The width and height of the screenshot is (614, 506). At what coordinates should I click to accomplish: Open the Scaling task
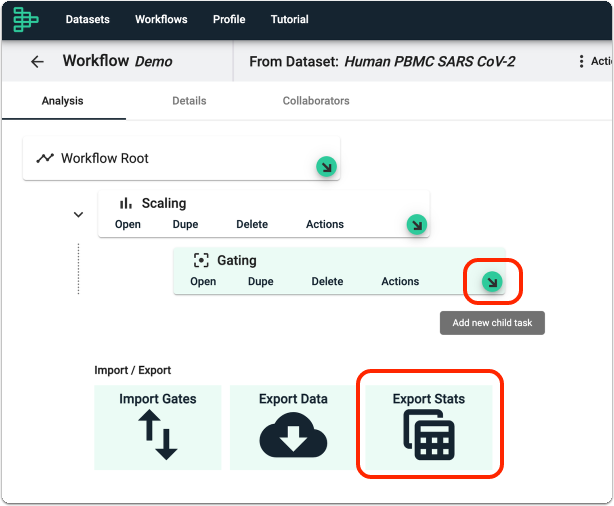pyautogui.click(x=128, y=224)
